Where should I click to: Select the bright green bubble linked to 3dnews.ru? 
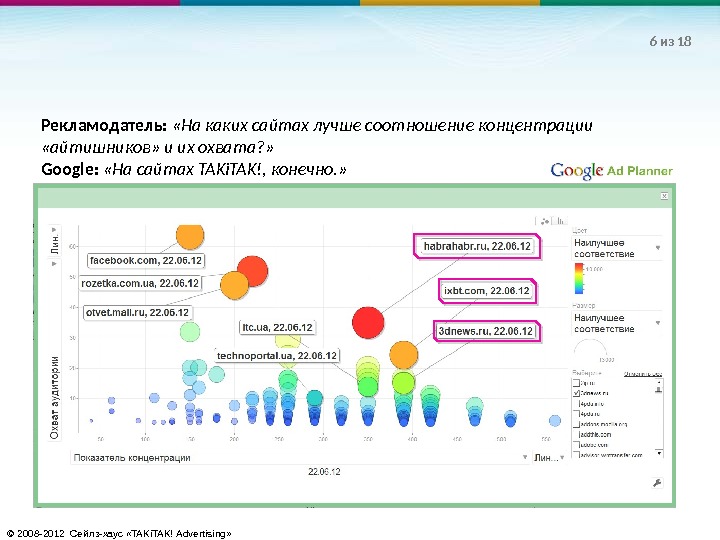(x=404, y=383)
